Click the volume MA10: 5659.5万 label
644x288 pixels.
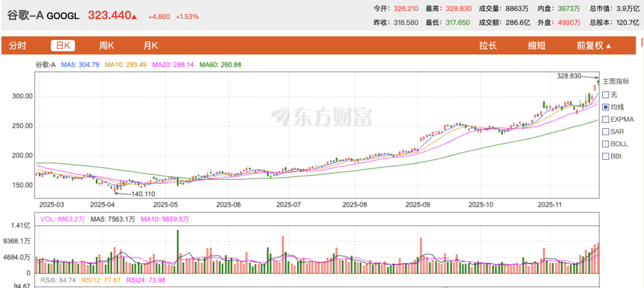165,219
